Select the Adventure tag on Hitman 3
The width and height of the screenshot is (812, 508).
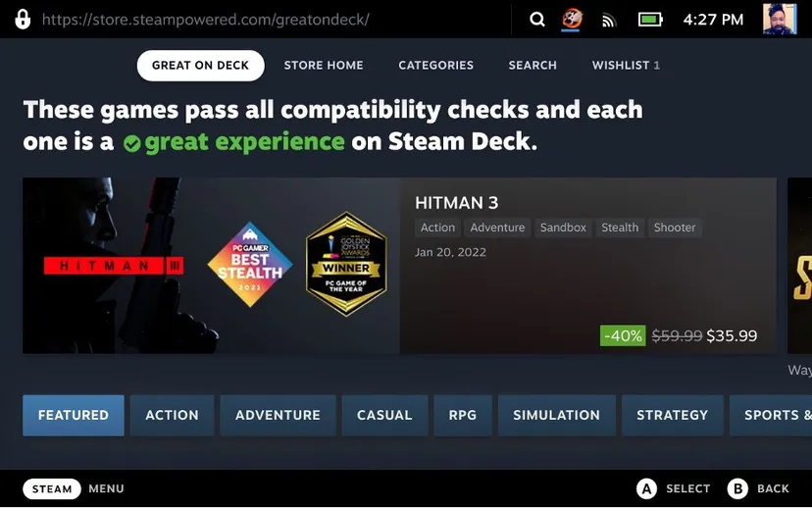coord(497,228)
